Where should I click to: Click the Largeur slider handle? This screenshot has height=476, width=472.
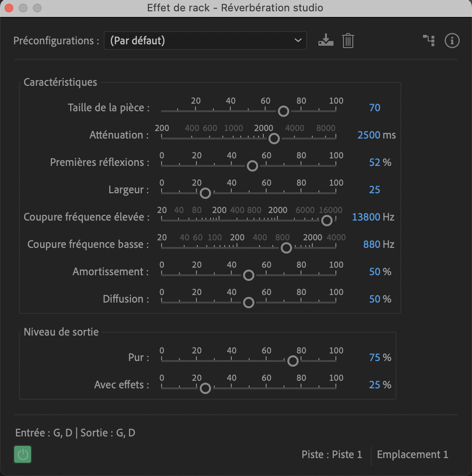click(205, 193)
